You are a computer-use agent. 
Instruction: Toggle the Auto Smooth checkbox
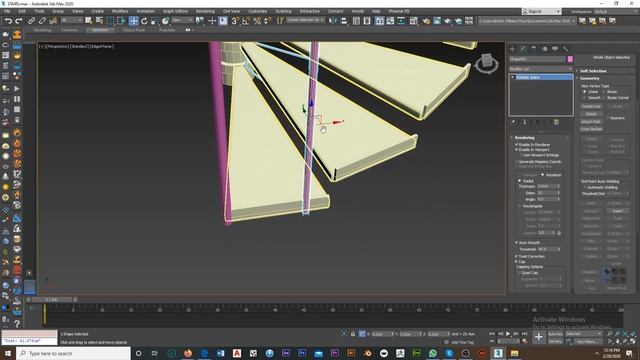tap(517, 242)
